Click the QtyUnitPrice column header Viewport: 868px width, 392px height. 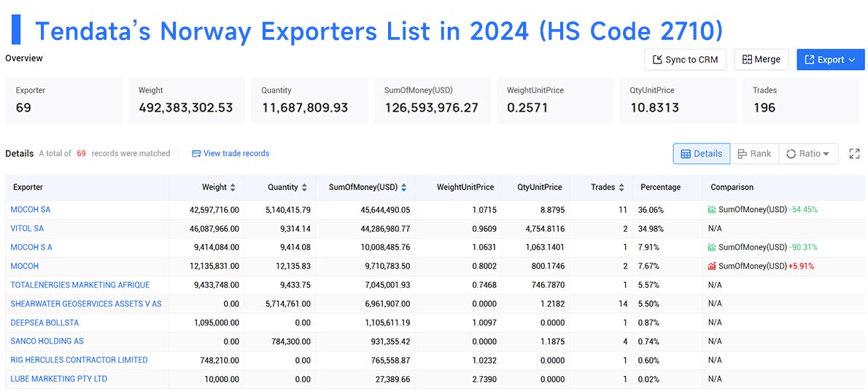[x=540, y=187]
